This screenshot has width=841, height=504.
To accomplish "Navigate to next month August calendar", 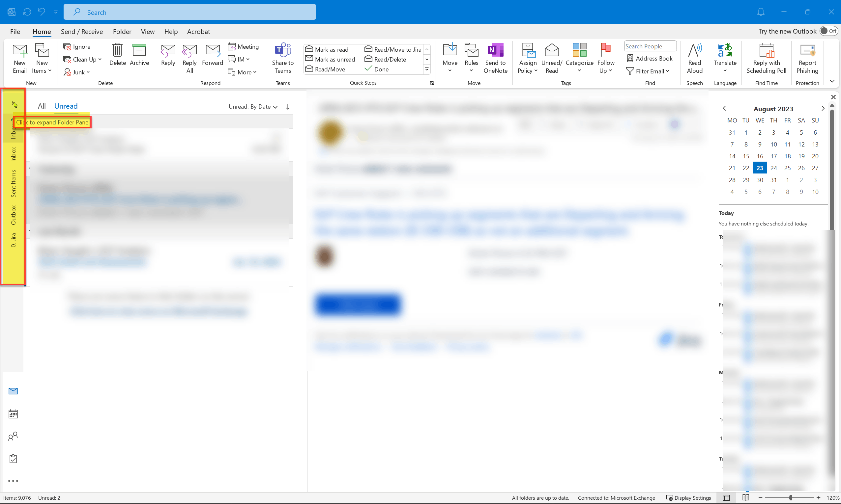I will 823,108.
